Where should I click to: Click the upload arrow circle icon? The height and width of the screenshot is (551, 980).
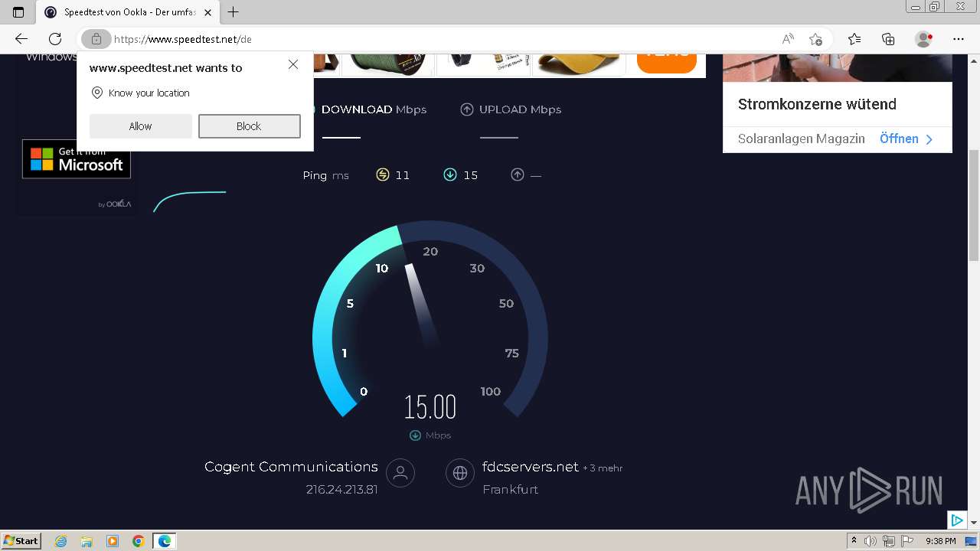(467, 109)
